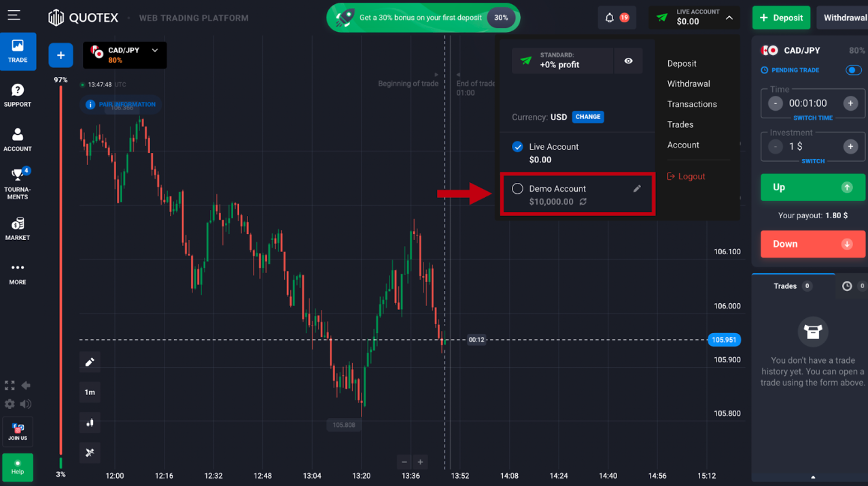Expand the bottom panel arrow

(813, 477)
